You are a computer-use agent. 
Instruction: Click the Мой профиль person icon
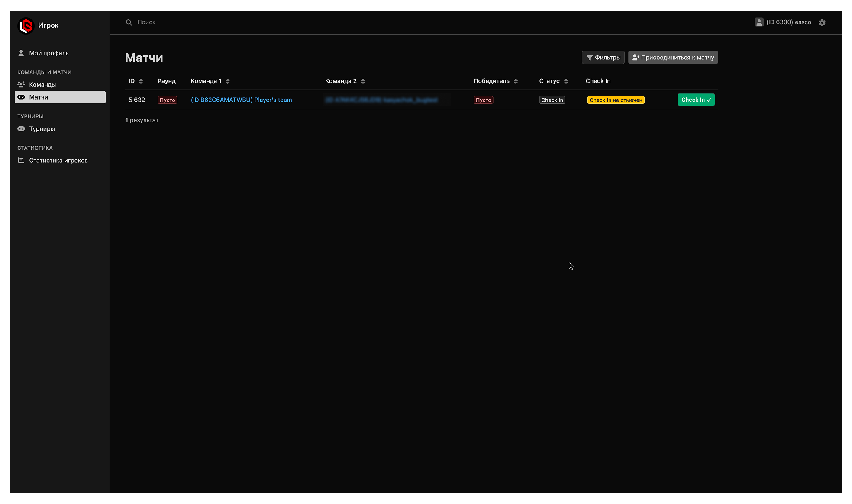tap(21, 53)
